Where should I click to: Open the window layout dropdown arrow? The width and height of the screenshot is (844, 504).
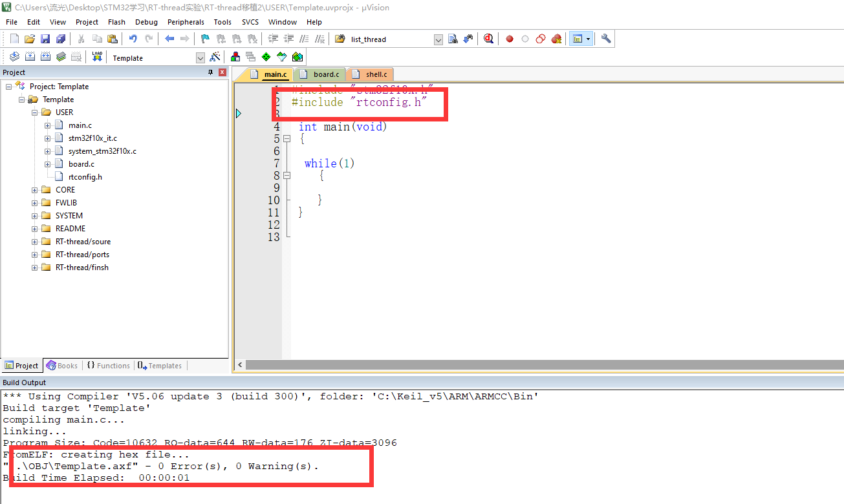(x=588, y=39)
